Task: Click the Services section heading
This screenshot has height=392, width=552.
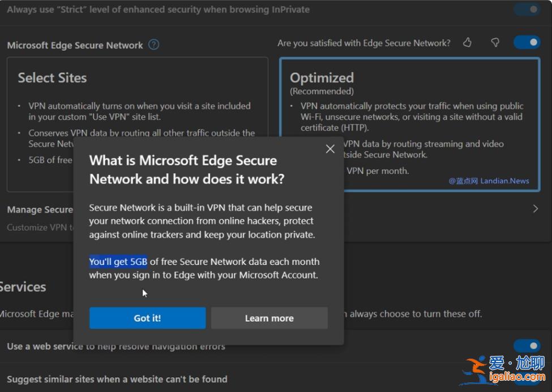Action: coord(23,287)
